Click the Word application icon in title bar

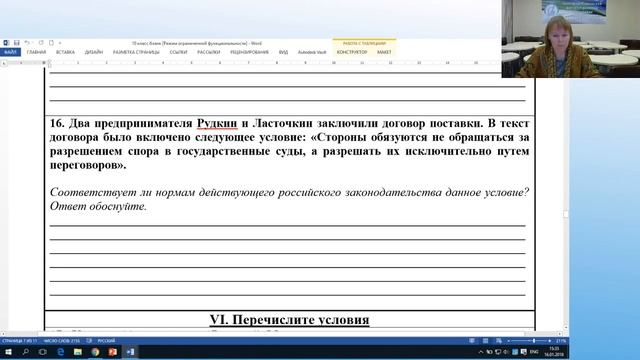click(x=6, y=43)
